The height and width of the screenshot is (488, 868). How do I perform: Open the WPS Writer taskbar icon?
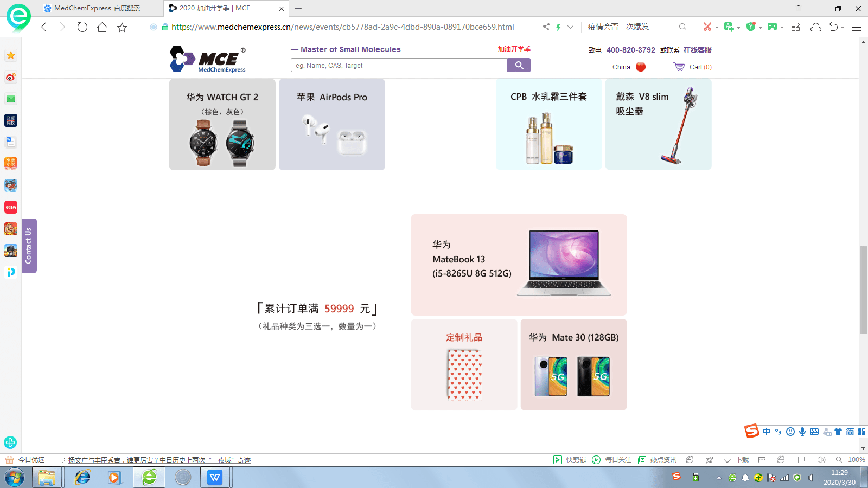coord(215,478)
